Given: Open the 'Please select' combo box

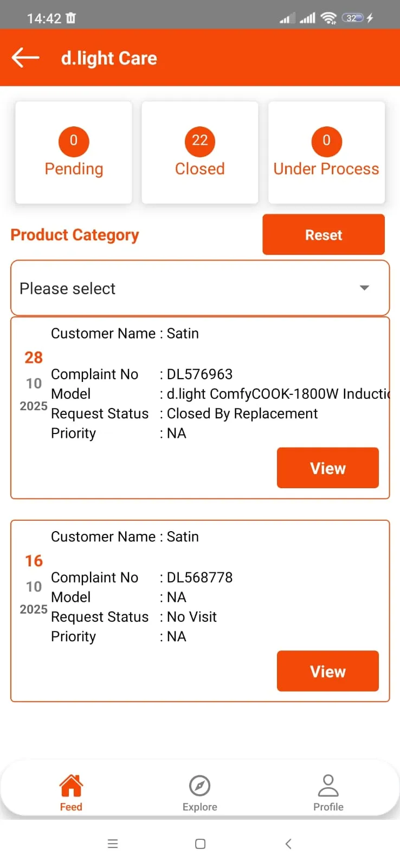Looking at the screenshot, I should 200,288.
